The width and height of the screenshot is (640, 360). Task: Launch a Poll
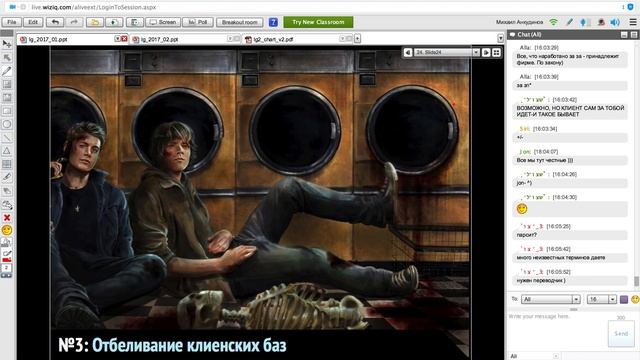(x=198, y=22)
